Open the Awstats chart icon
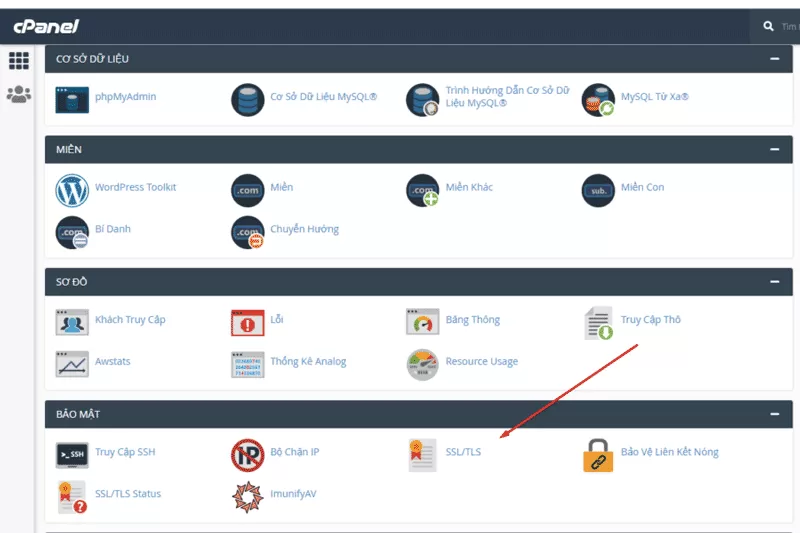This screenshot has height=533, width=800. [x=72, y=364]
